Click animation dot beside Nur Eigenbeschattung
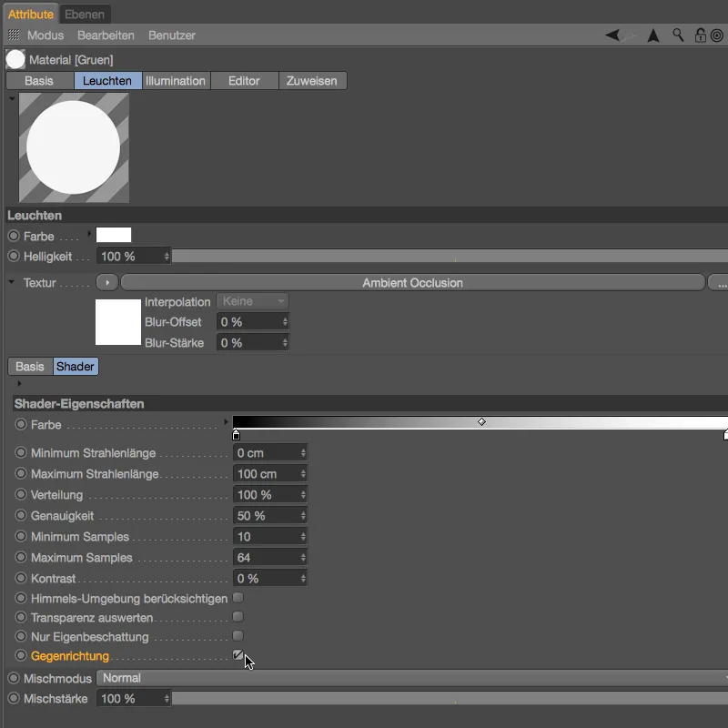Image resolution: width=728 pixels, height=728 pixels. pyautogui.click(x=21, y=636)
